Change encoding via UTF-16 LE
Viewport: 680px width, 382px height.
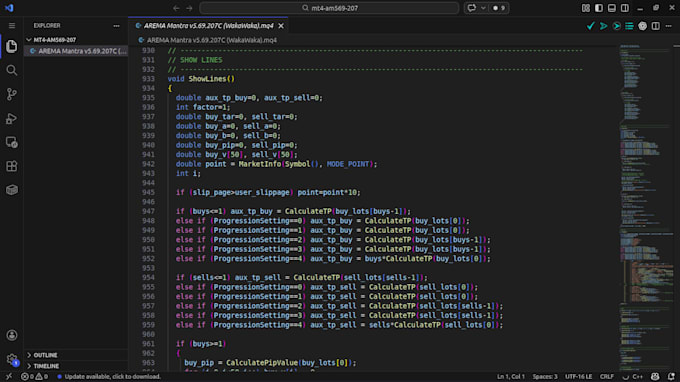[x=579, y=376]
